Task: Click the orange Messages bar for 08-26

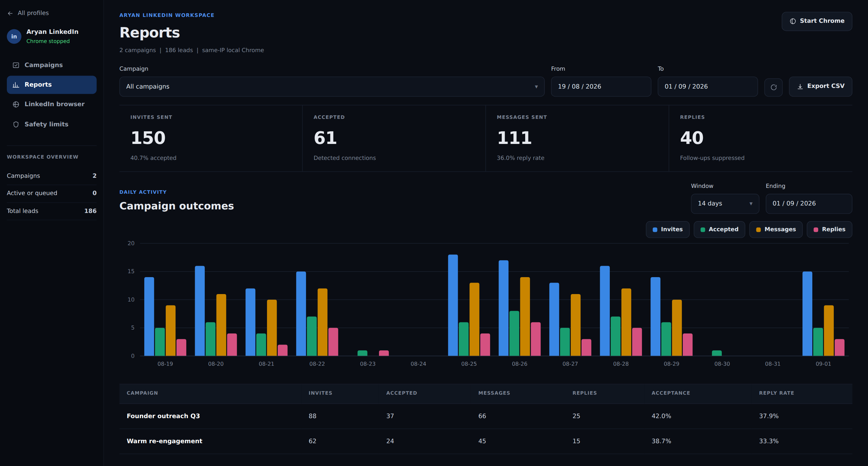Action: pos(525,317)
